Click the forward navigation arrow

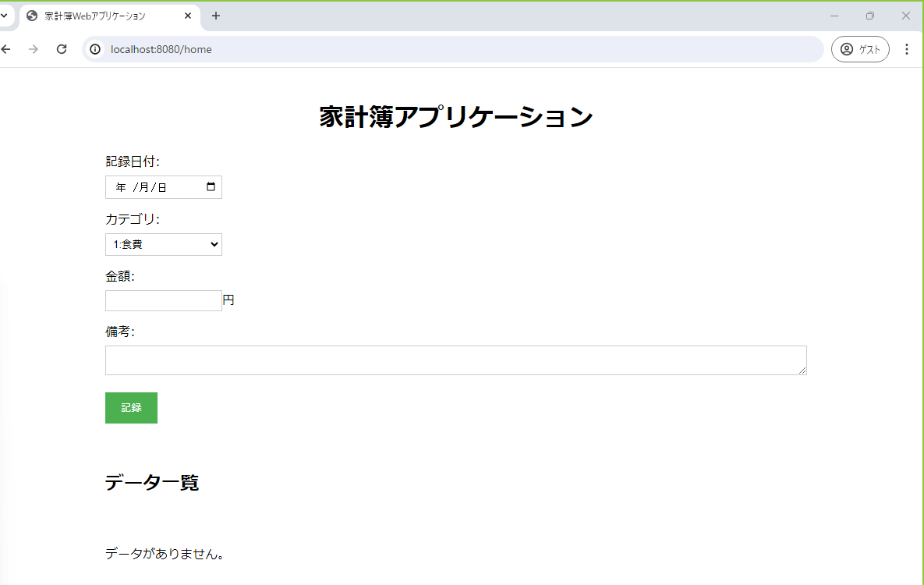pos(34,48)
